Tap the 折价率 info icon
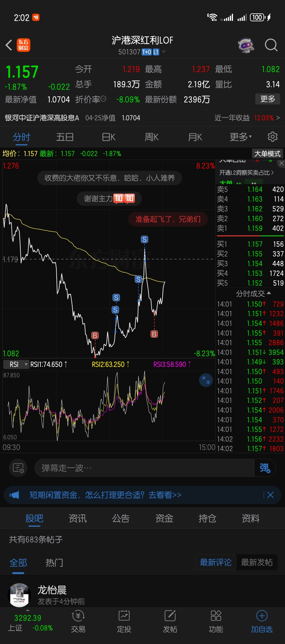285x644 pixels. pos(103,99)
